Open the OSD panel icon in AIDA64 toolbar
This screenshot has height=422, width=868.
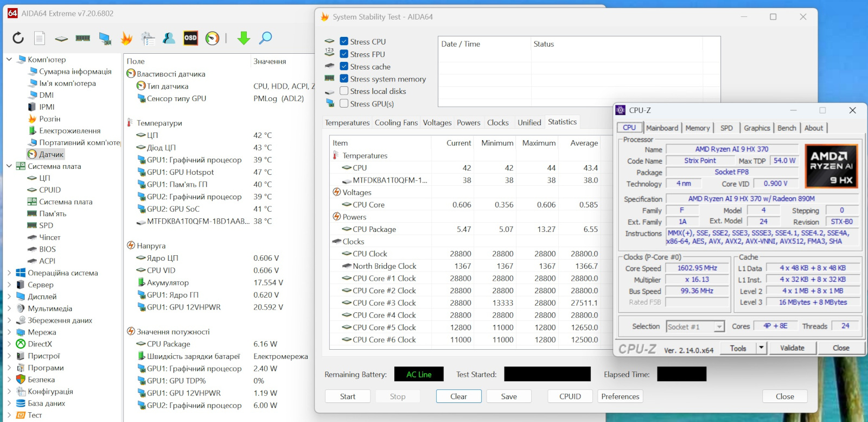(190, 38)
